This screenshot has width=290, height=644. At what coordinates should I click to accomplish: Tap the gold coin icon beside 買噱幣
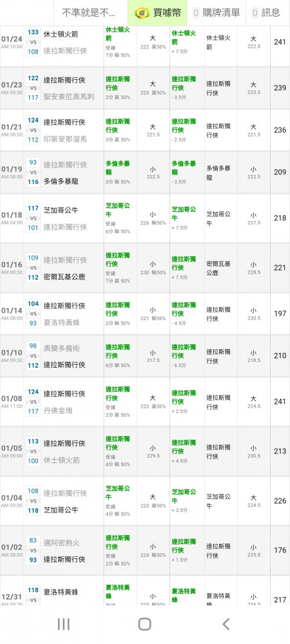(x=142, y=13)
